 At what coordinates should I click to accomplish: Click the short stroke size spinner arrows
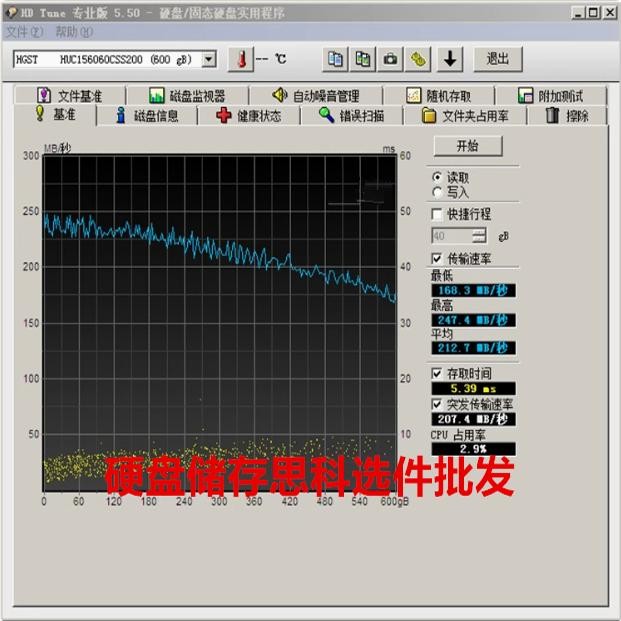point(479,236)
